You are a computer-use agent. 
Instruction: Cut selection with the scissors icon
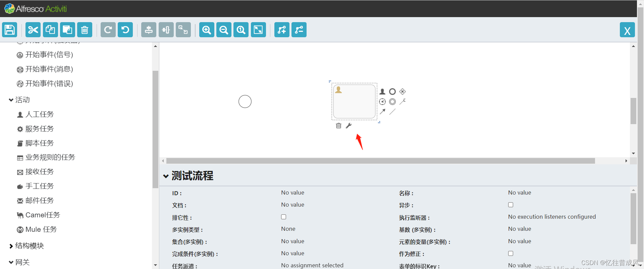33,30
